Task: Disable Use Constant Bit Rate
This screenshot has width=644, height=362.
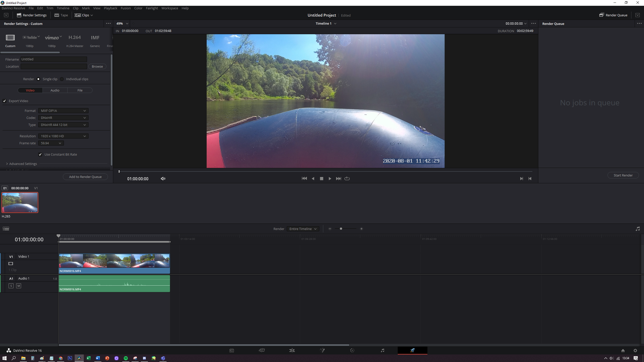Action: 40,154
